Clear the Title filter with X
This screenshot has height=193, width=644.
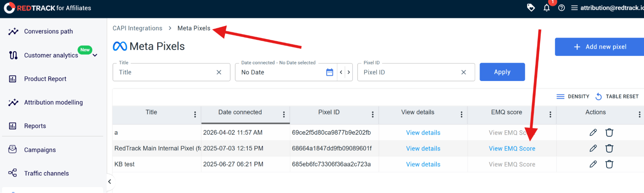coord(219,72)
